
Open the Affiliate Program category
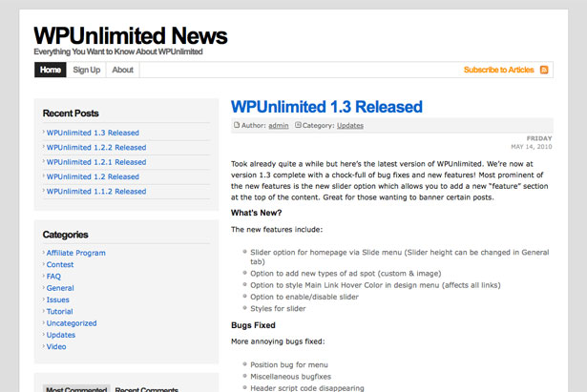pyautogui.click(x=76, y=253)
